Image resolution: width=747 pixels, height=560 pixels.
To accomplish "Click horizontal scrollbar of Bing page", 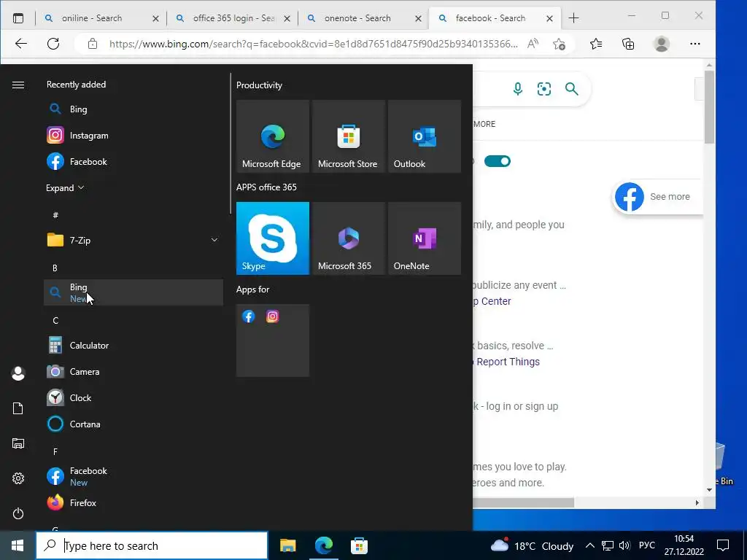I will click(523, 502).
